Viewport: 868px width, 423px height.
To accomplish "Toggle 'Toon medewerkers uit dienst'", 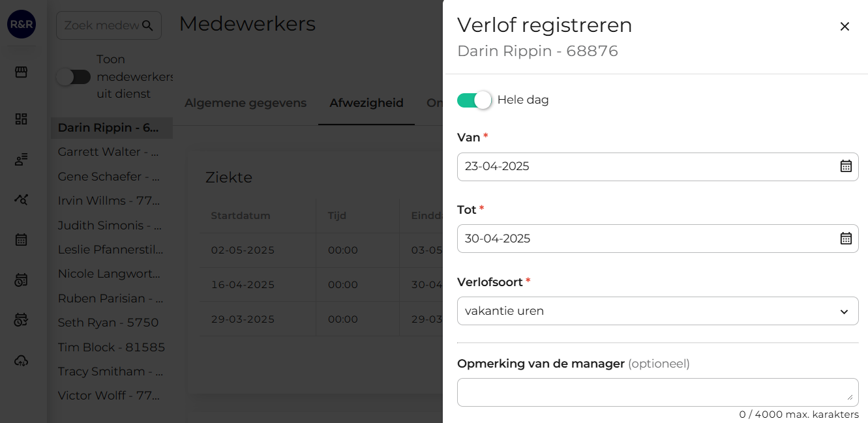I will tap(74, 76).
